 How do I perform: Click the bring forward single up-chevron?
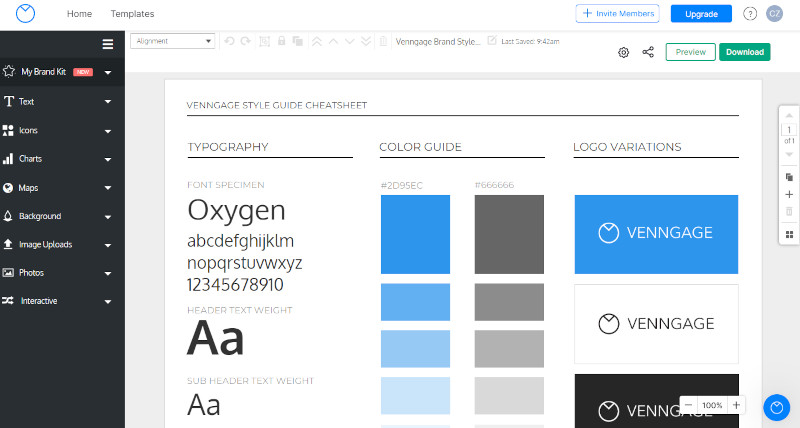pyautogui.click(x=333, y=41)
